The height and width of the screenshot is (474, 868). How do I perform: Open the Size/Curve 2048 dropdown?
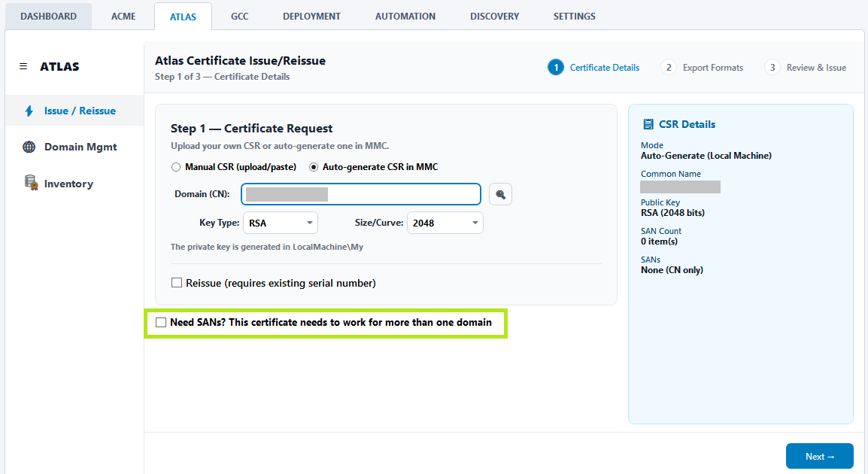click(445, 223)
